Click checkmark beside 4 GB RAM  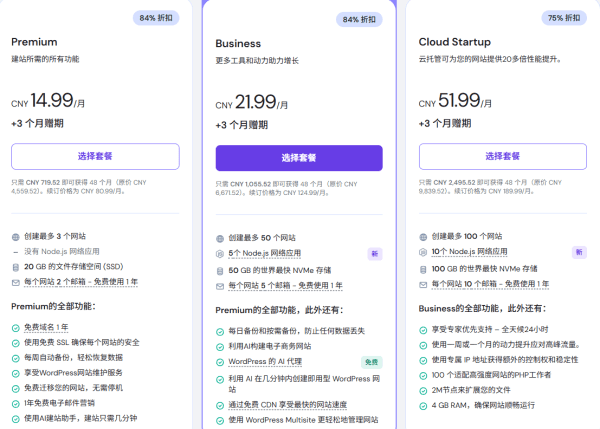(423, 406)
